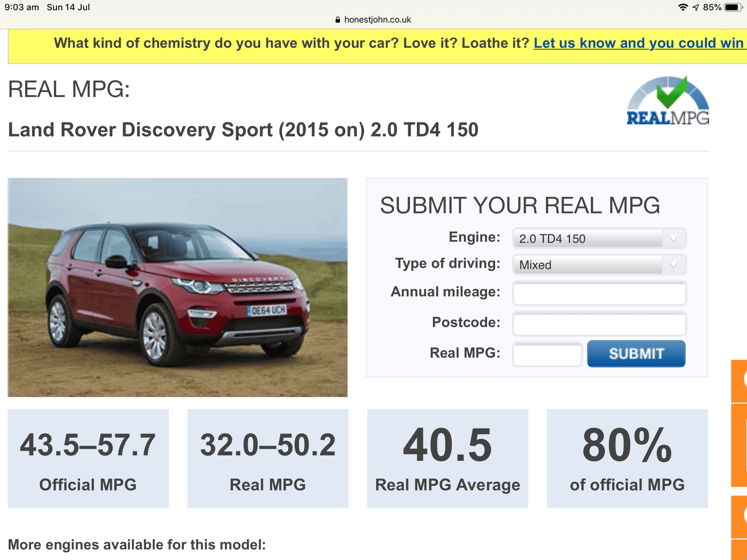Tap the WiFi status icon
The width and height of the screenshot is (747, 560).
click(x=683, y=7)
